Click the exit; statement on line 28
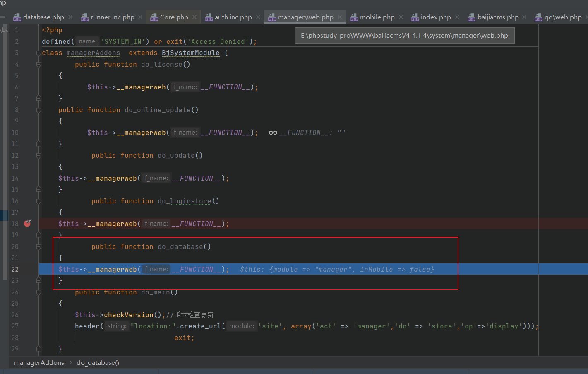The height and width of the screenshot is (374, 588). (184, 338)
